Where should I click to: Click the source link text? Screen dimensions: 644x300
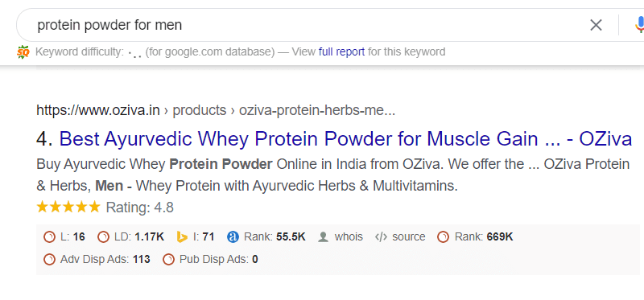point(409,237)
